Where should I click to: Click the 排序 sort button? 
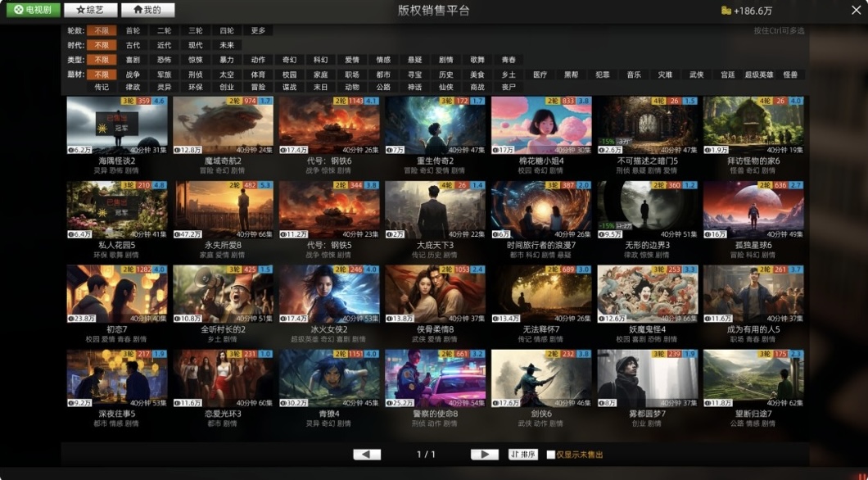(x=525, y=454)
